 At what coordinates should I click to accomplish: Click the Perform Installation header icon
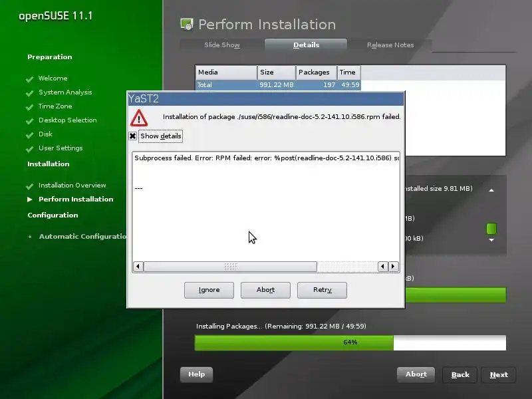click(187, 25)
